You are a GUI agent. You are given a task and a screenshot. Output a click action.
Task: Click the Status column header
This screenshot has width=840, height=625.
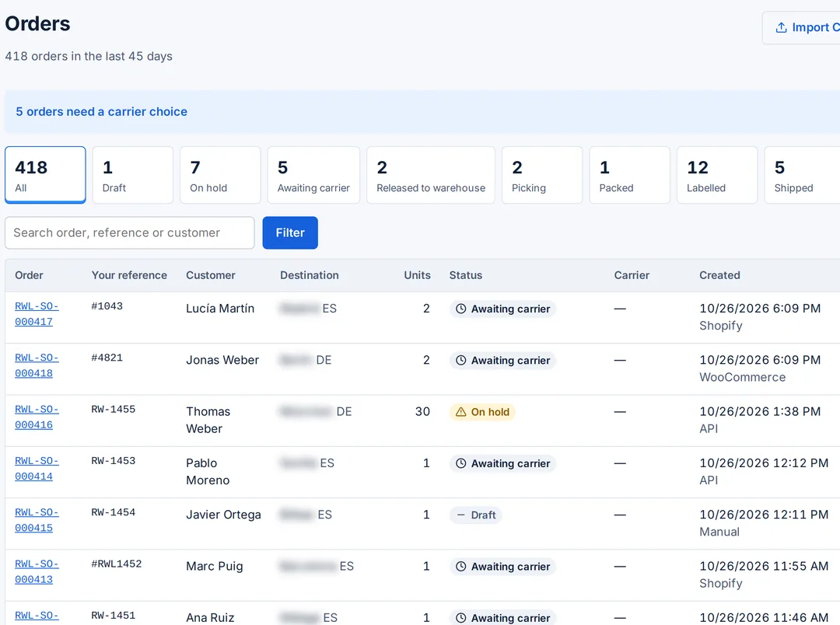(x=466, y=275)
